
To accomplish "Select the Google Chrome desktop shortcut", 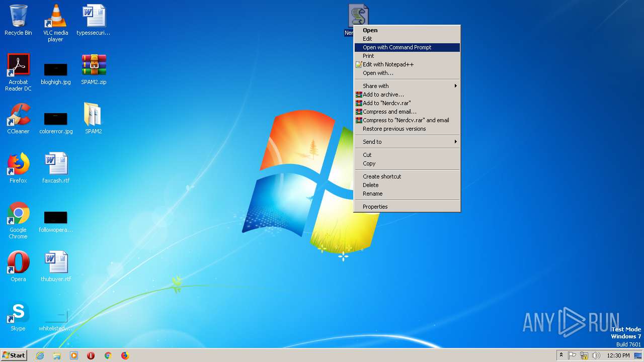I will 18,220.
